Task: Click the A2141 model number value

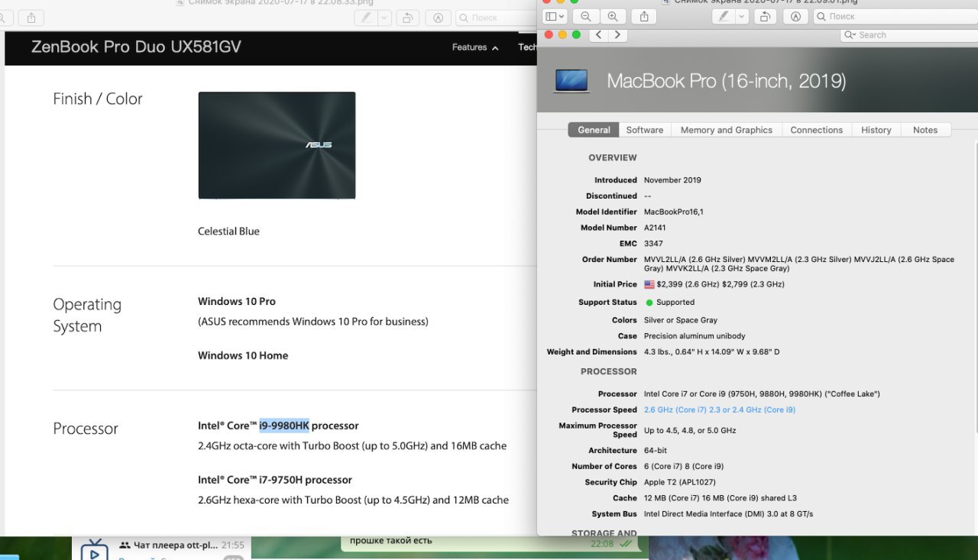Action: point(656,228)
